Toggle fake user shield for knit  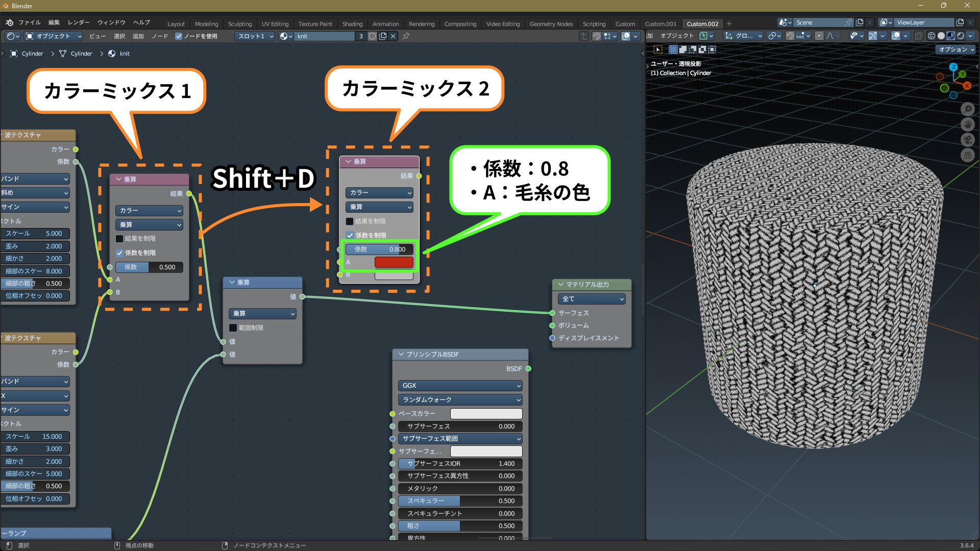click(373, 36)
